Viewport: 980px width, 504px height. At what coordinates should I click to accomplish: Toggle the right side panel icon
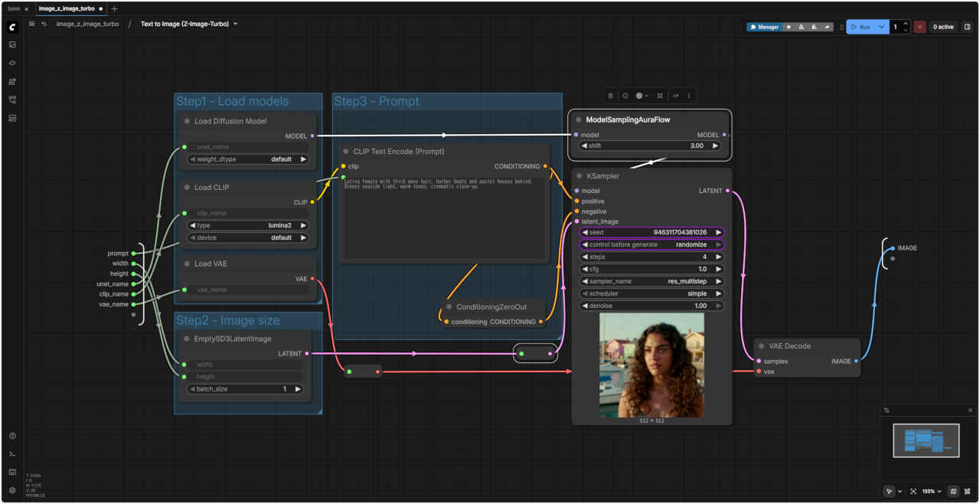tap(967, 27)
